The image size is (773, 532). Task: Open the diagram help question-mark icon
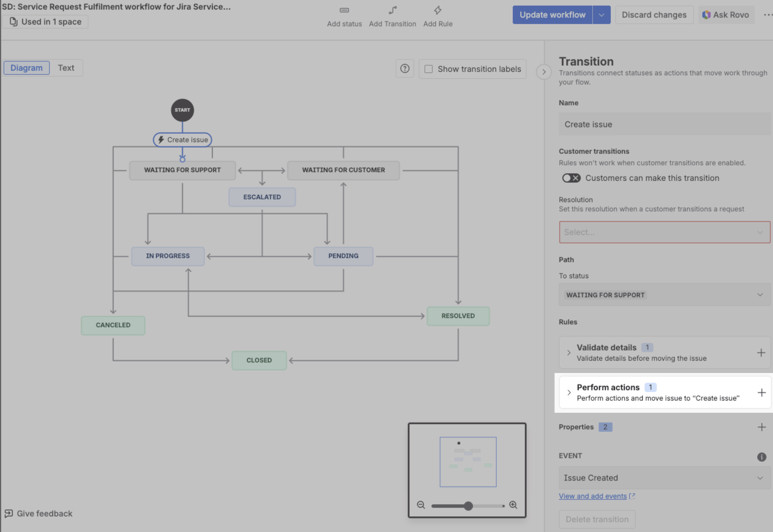(x=404, y=69)
